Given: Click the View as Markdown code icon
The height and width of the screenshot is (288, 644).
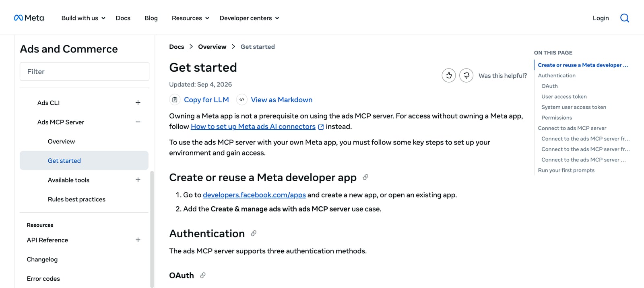Looking at the screenshot, I should [x=242, y=99].
